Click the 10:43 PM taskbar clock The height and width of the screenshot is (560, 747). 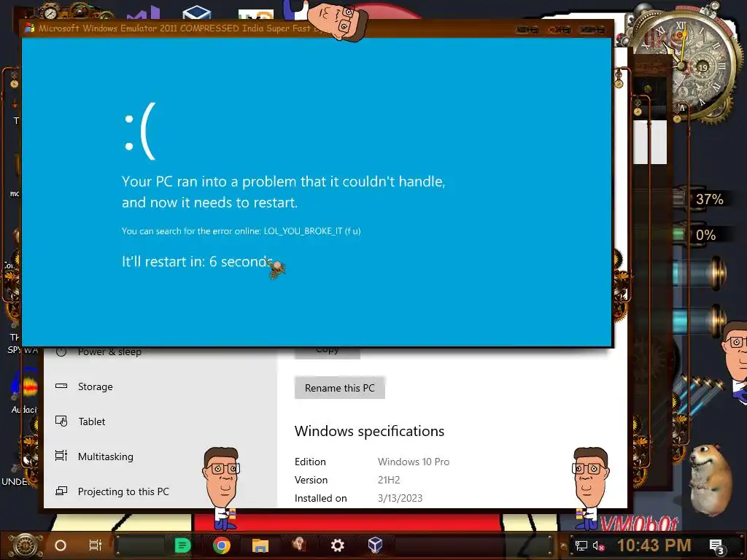pyautogui.click(x=654, y=545)
